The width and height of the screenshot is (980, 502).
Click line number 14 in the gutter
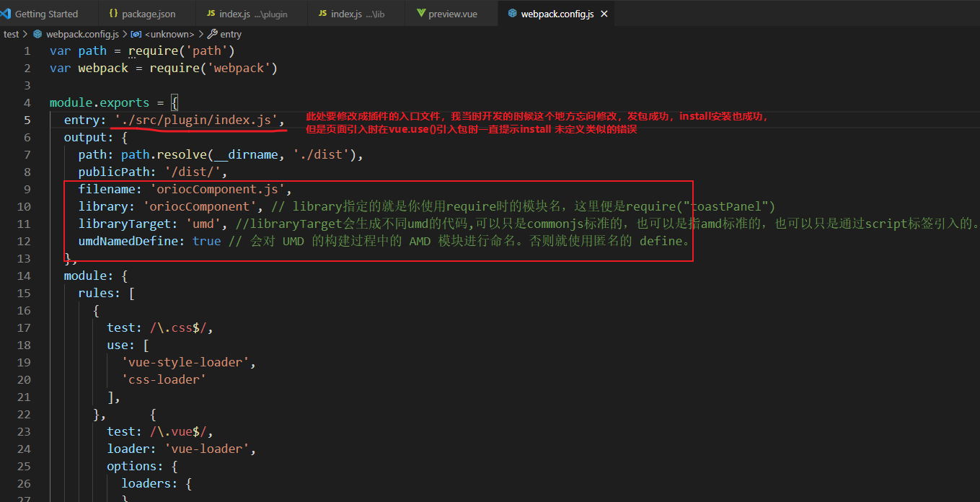(23, 276)
